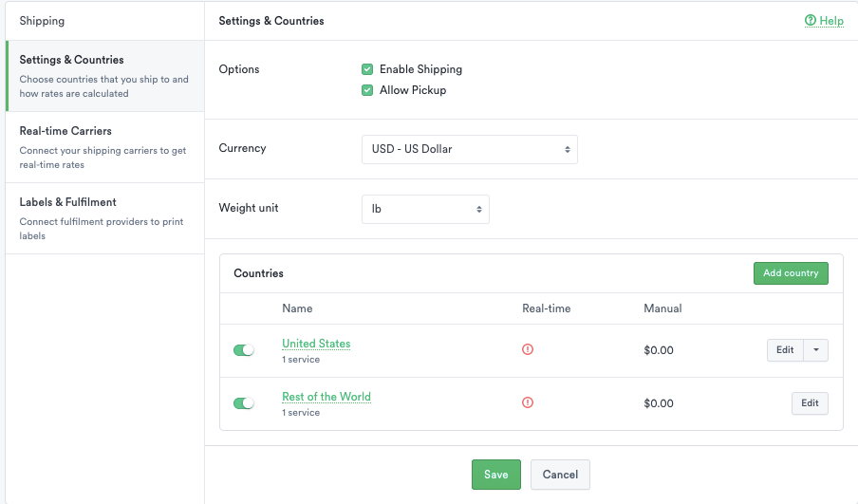
Task: Go to Labels & Fulfilment section
Action: pos(104,218)
